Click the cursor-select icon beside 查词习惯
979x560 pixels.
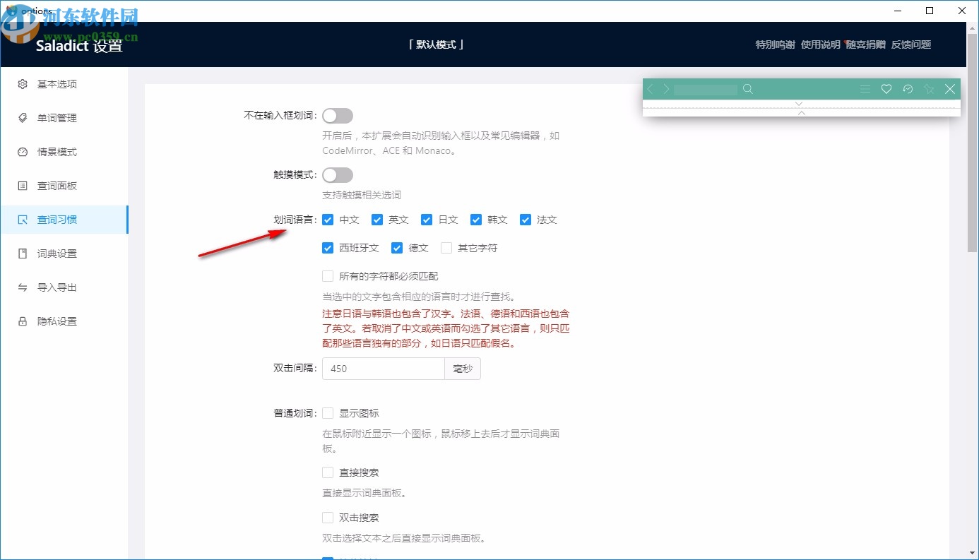(x=23, y=220)
